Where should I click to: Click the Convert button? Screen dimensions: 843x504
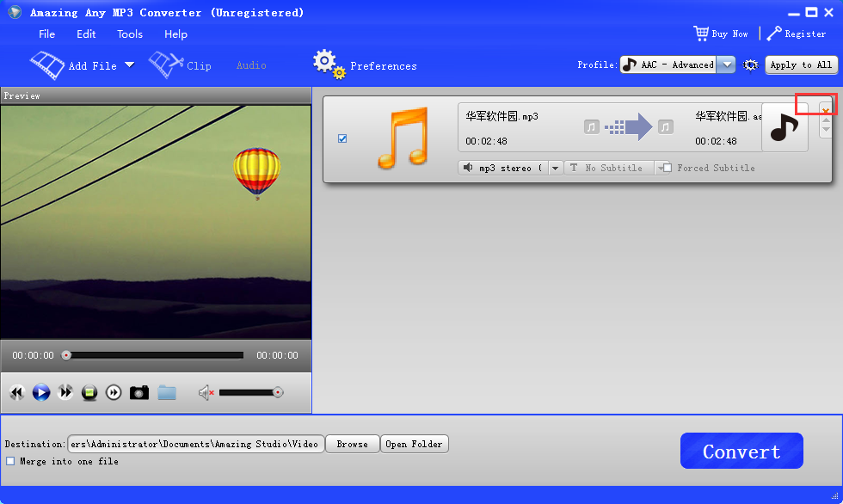point(741,450)
